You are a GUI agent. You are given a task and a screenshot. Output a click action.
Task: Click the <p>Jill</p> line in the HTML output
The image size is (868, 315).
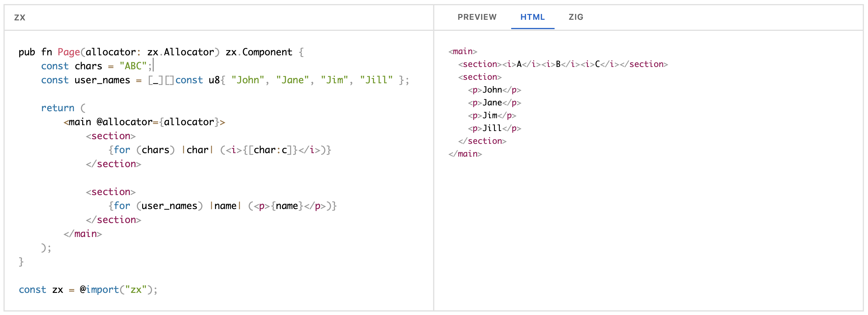pos(494,128)
